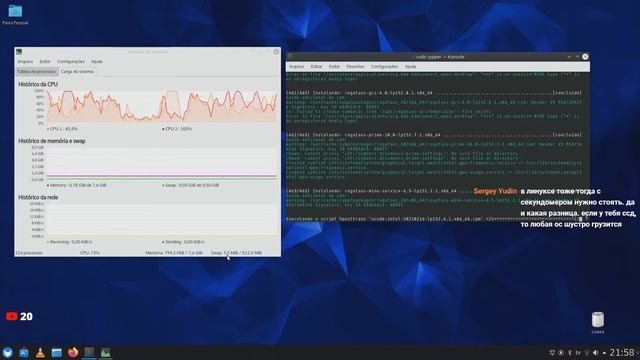Launch VLC media player from taskbar

(x=40, y=352)
